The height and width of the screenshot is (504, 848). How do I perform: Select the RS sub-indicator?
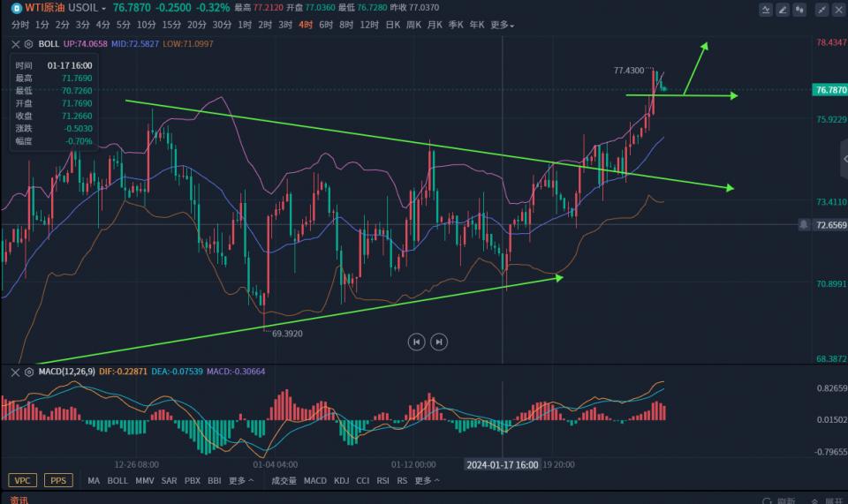click(402, 480)
